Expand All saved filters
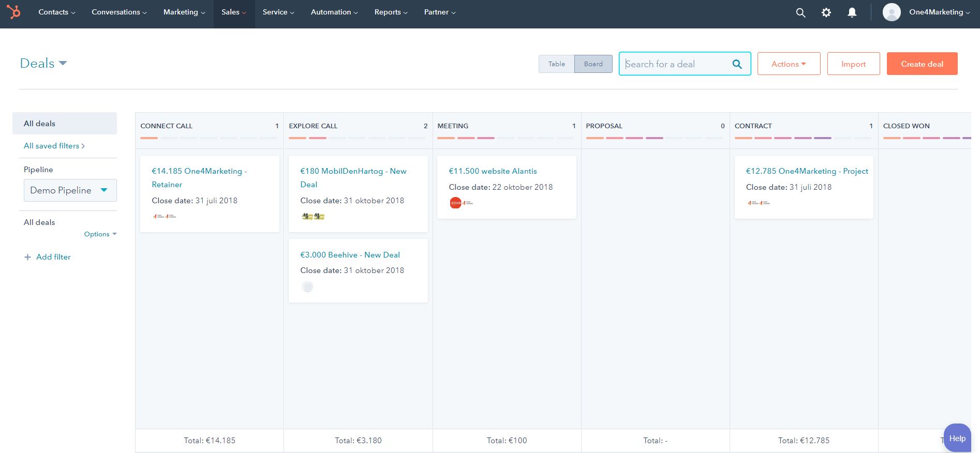980x453 pixels. tap(54, 146)
